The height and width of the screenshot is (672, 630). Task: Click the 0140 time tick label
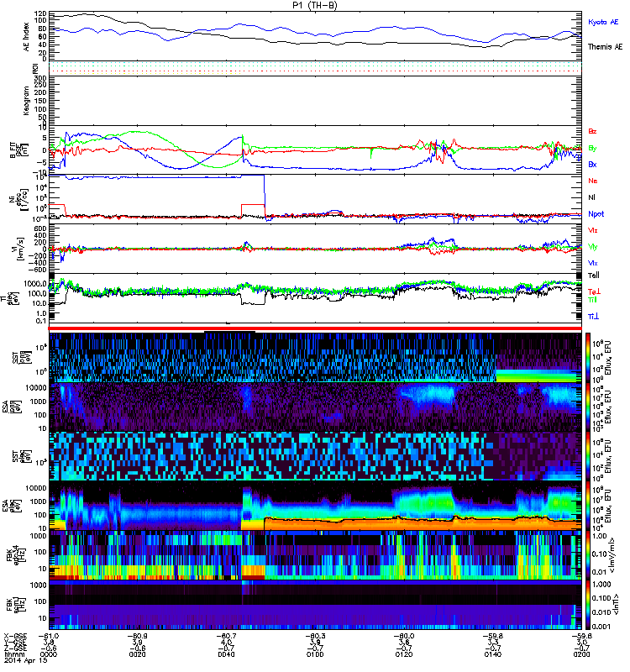coord(493,654)
